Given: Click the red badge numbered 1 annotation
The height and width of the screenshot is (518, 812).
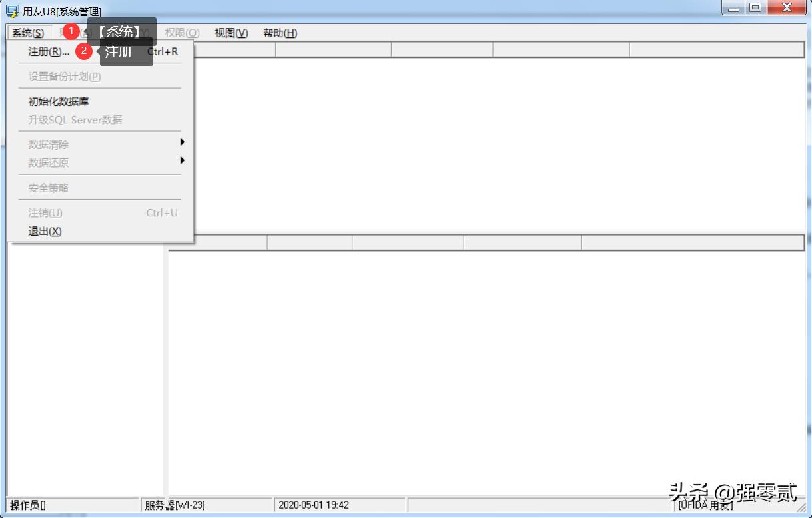Looking at the screenshot, I should point(70,31).
